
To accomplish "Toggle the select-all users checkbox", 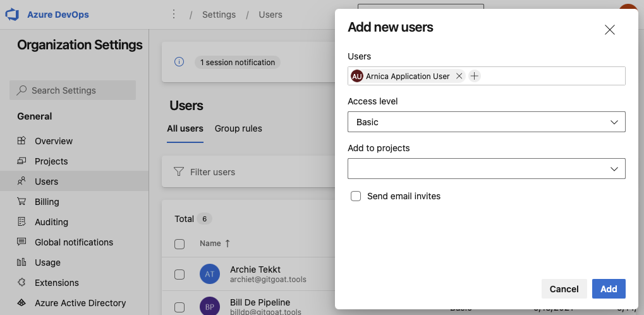I will (179, 244).
